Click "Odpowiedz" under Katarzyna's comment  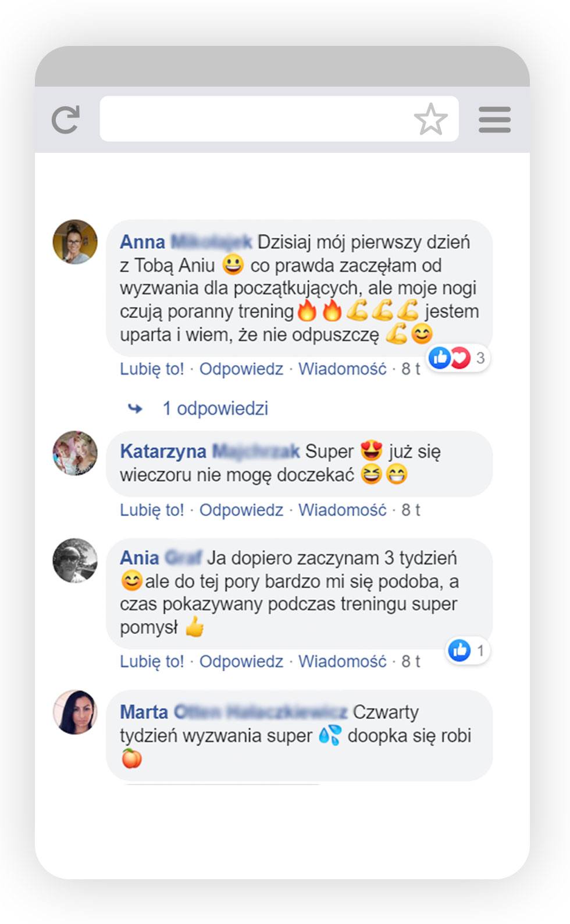click(241, 510)
